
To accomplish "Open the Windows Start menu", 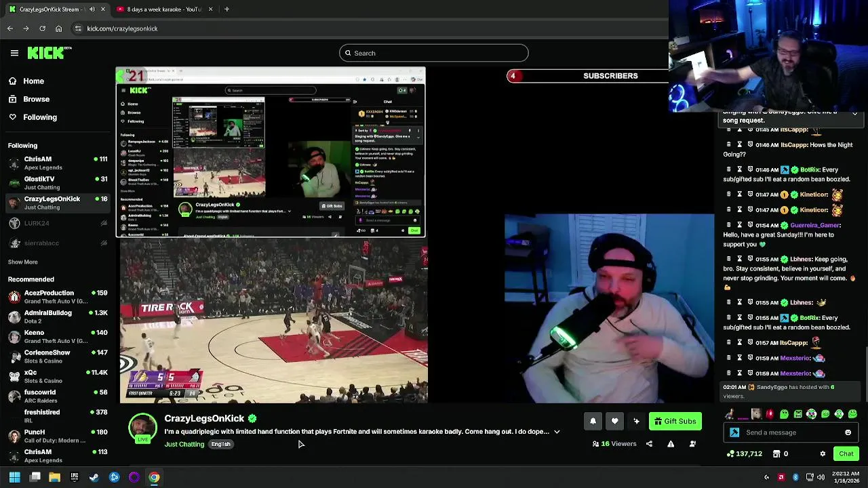I will click(14, 477).
